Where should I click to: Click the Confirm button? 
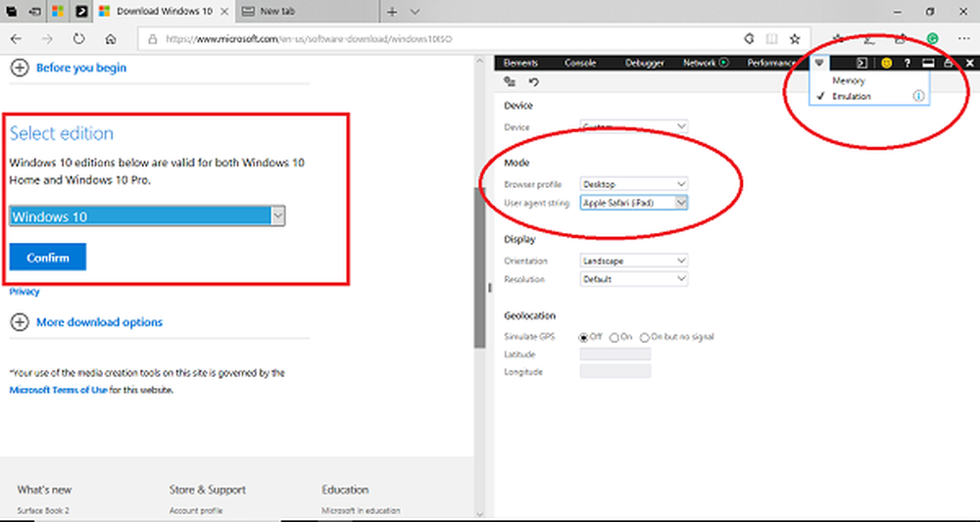click(47, 258)
